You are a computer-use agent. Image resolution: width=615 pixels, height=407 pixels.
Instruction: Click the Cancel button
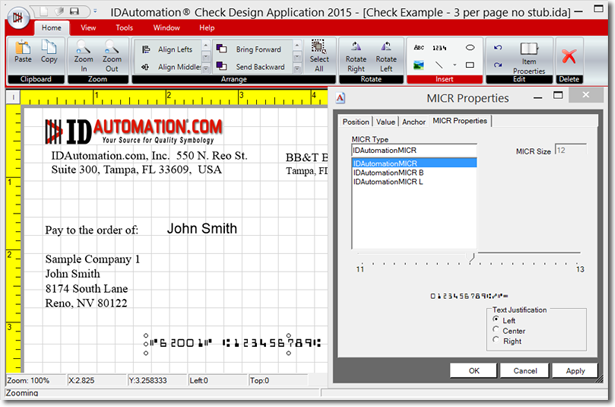tap(525, 371)
